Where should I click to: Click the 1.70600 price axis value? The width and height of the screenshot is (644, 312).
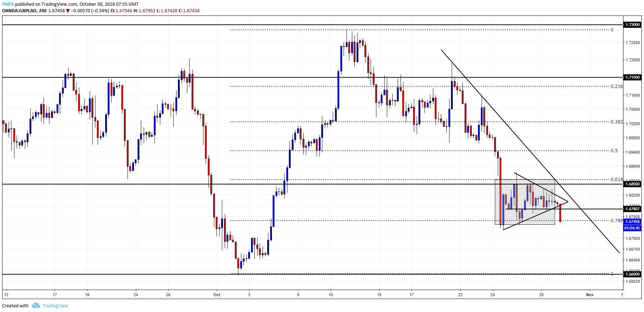(x=633, y=109)
